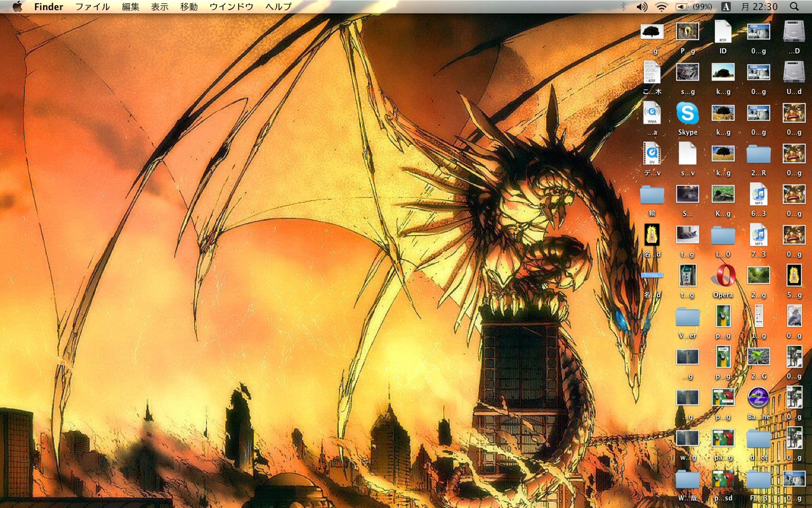Open the ファイル menu
Image resolution: width=812 pixels, height=508 pixels.
pyautogui.click(x=93, y=6)
